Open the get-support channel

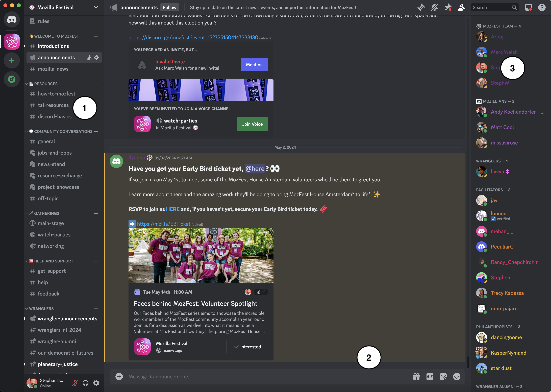pos(64,271)
